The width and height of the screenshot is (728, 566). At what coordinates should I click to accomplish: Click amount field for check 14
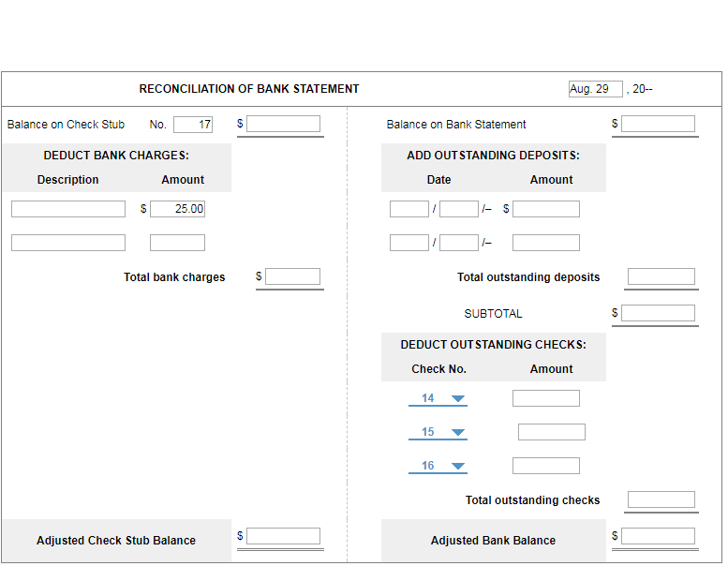546,398
